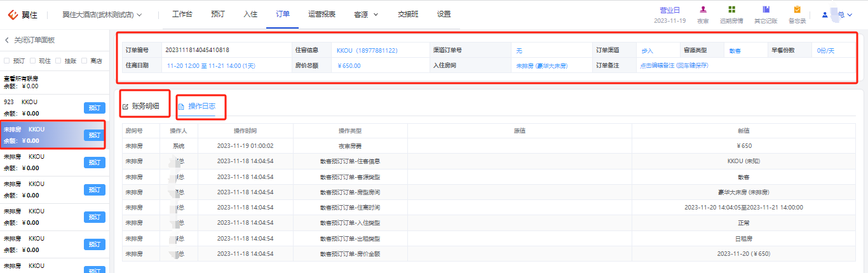The height and width of the screenshot is (273, 868).
Task: Go to the 工作台 menu
Action: click(182, 14)
